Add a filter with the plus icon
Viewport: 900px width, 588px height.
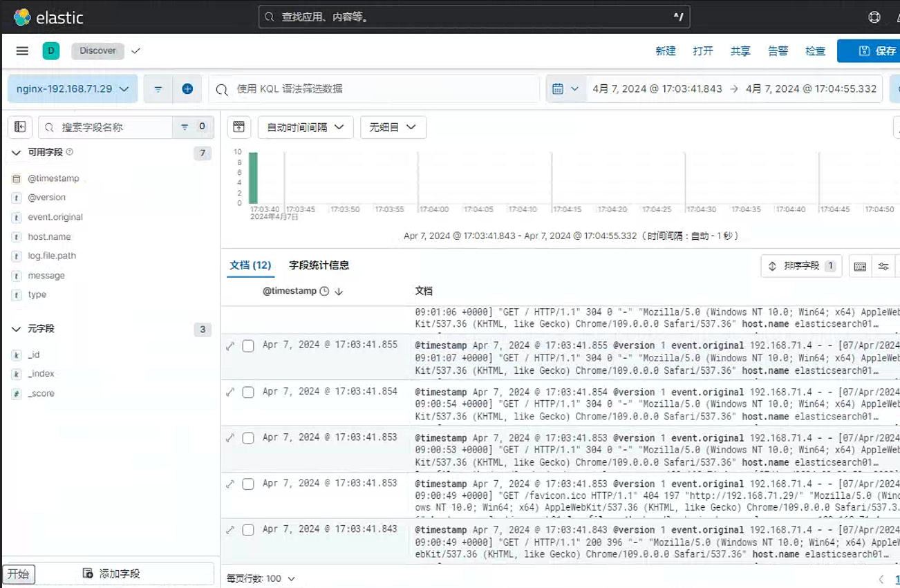click(187, 89)
